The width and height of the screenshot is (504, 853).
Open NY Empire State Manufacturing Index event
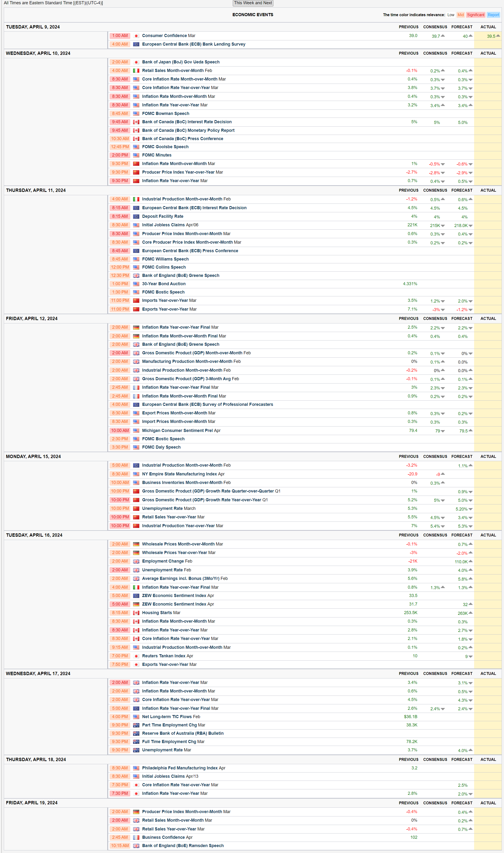(179, 474)
